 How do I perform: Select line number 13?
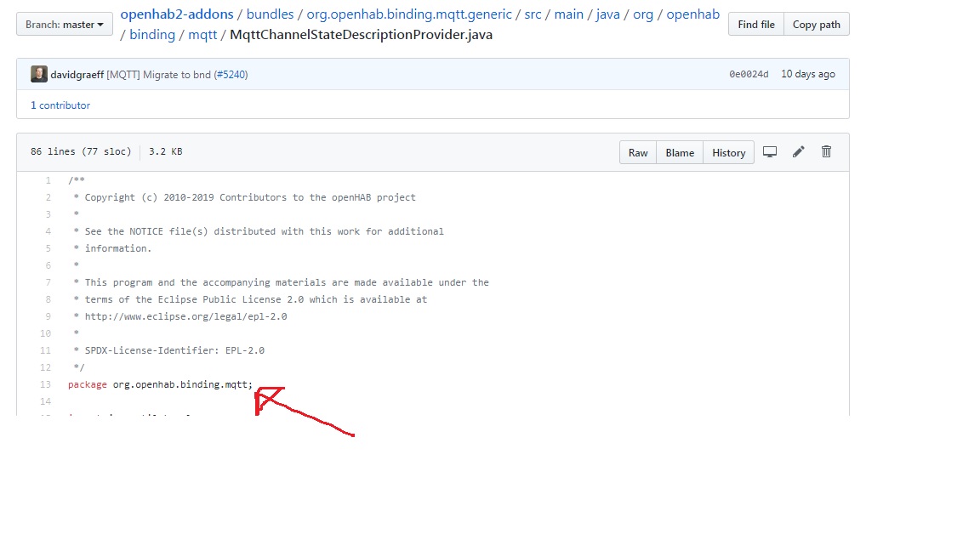[x=45, y=384]
